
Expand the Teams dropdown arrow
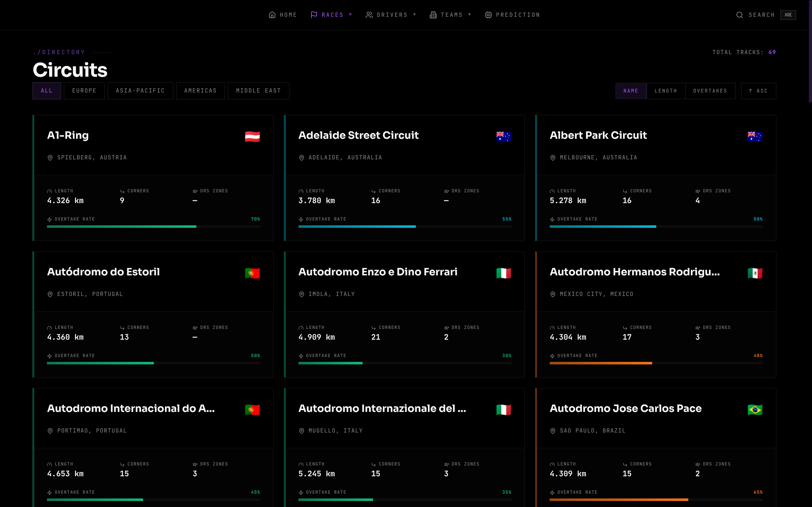point(469,15)
